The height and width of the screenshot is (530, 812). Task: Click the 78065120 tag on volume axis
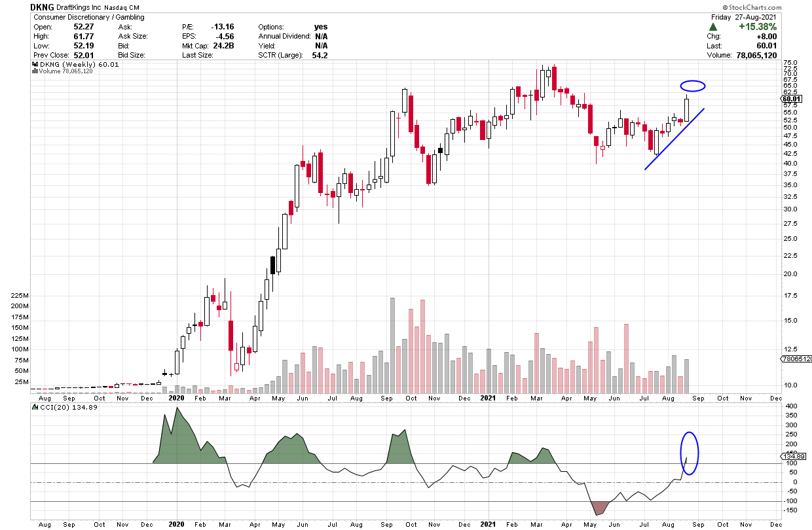click(x=796, y=359)
